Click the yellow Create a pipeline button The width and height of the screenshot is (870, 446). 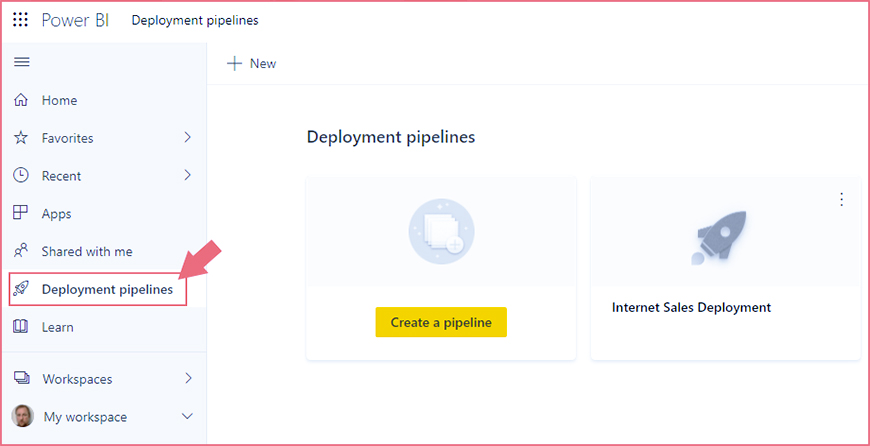coord(441,322)
